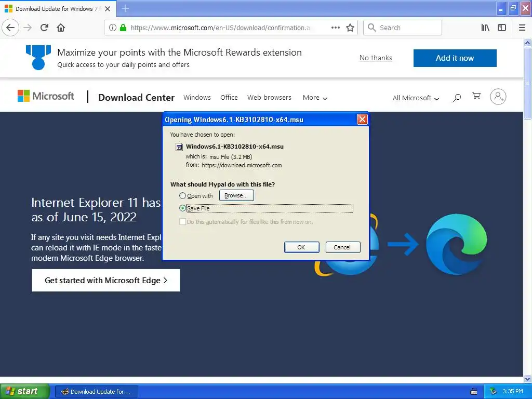This screenshot has width=532, height=399.
Task: Click the source https://download.microsoft.com text
Action: click(242, 165)
